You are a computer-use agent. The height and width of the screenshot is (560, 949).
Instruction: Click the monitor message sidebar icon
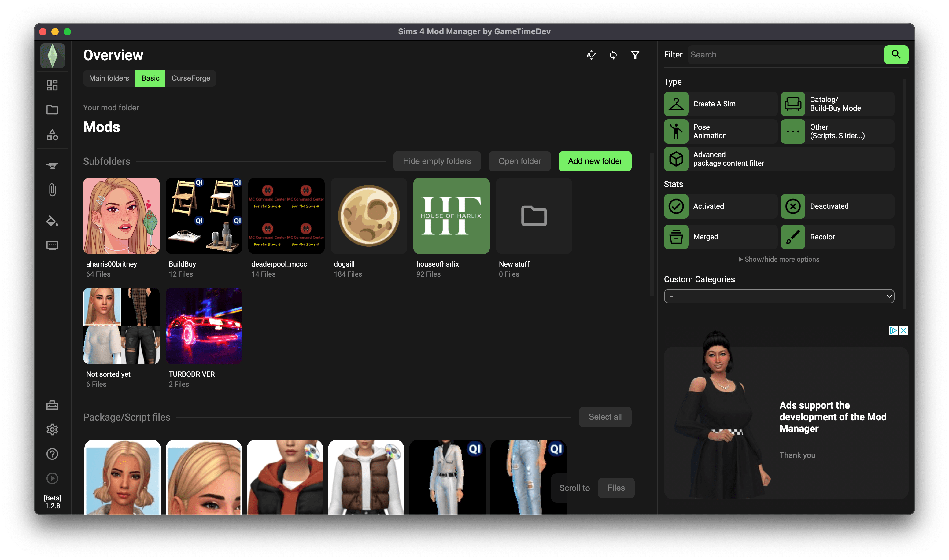coord(52,245)
